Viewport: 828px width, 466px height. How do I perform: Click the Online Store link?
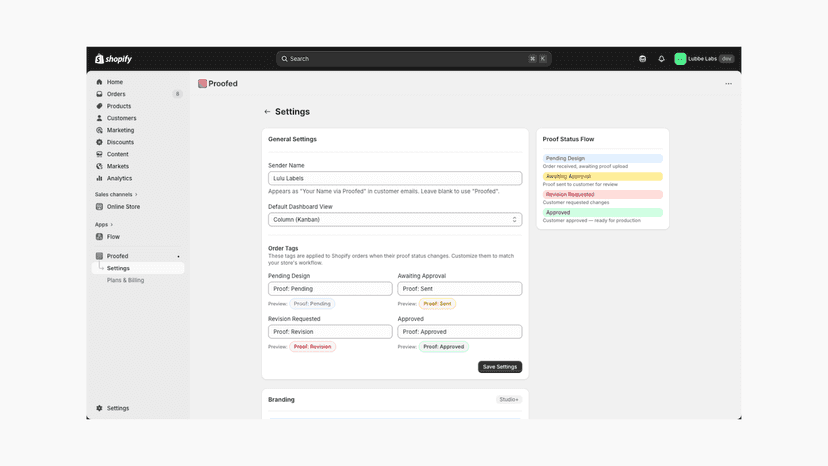124,207
